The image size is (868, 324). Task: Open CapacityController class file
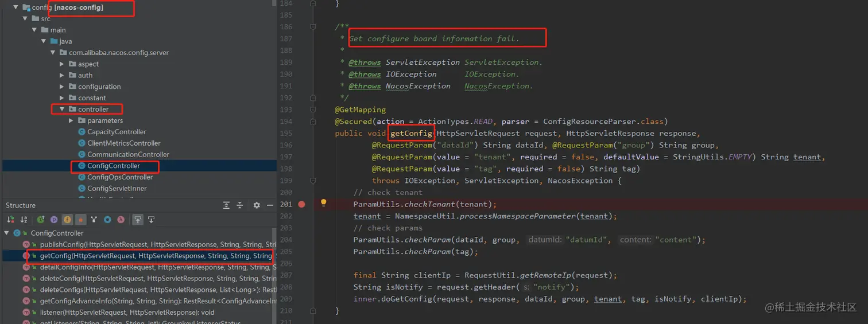pos(117,132)
